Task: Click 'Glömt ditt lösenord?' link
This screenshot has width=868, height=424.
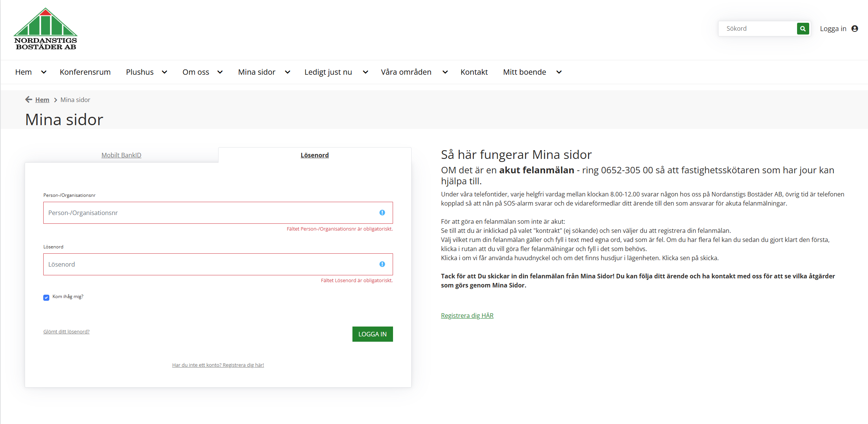Action: [x=66, y=331]
